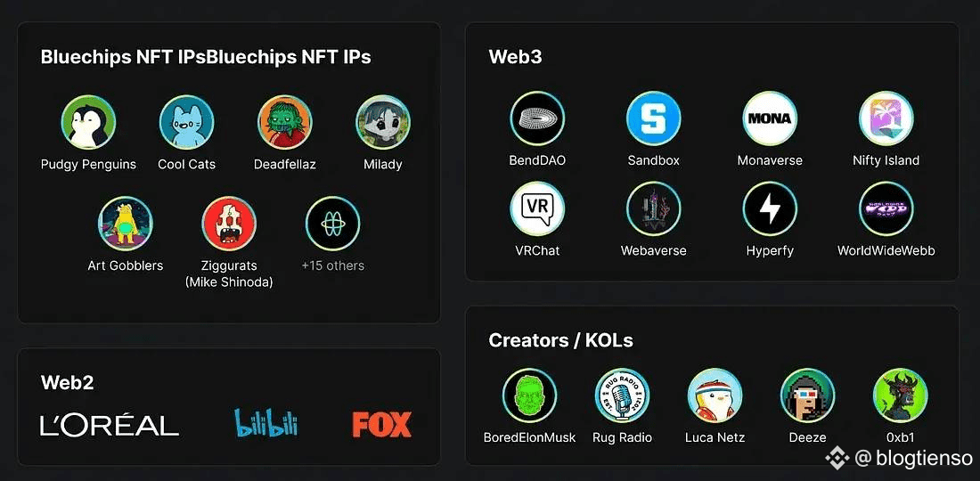The height and width of the screenshot is (481, 980).
Task: Click the orange FOX logo
Action: [382, 424]
